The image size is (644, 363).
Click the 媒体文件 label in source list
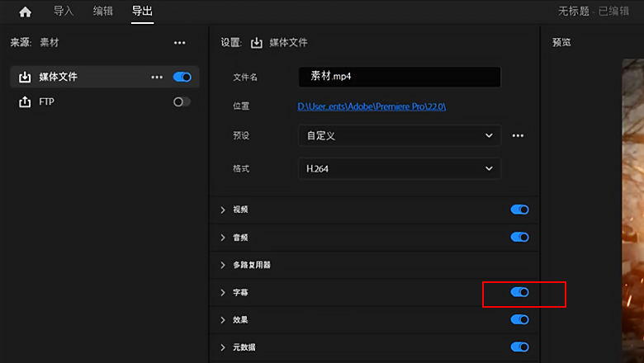58,77
